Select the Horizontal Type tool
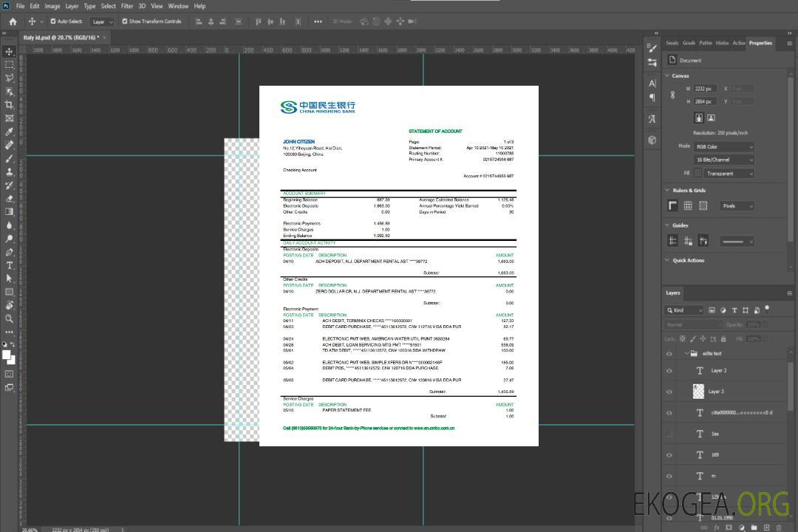 pyautogui.click(x=9, y=265)
